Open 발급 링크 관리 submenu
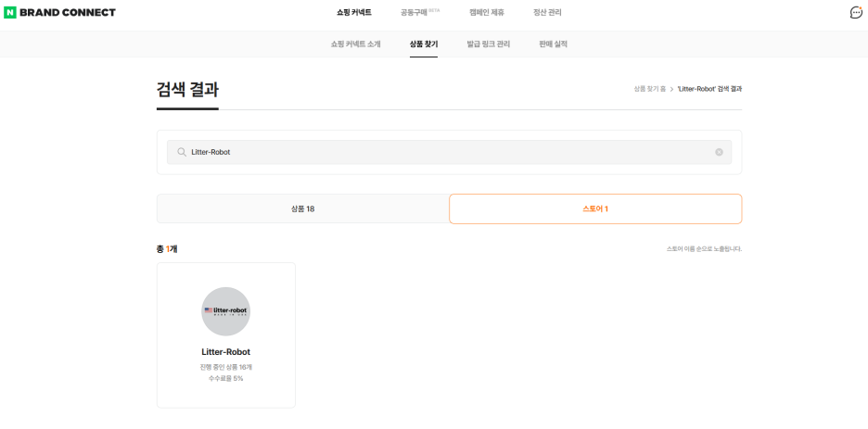This screenshot has height=429, width=868. click(488, 44)
